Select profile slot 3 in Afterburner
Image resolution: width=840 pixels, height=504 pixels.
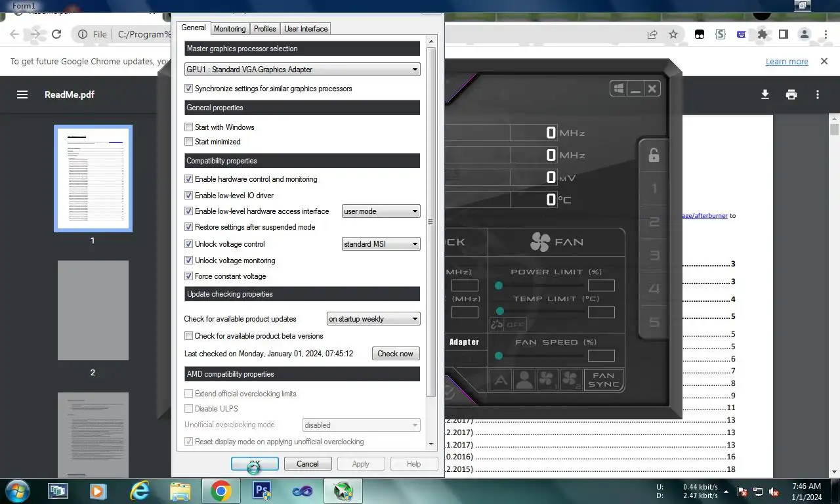coord(654,255)
